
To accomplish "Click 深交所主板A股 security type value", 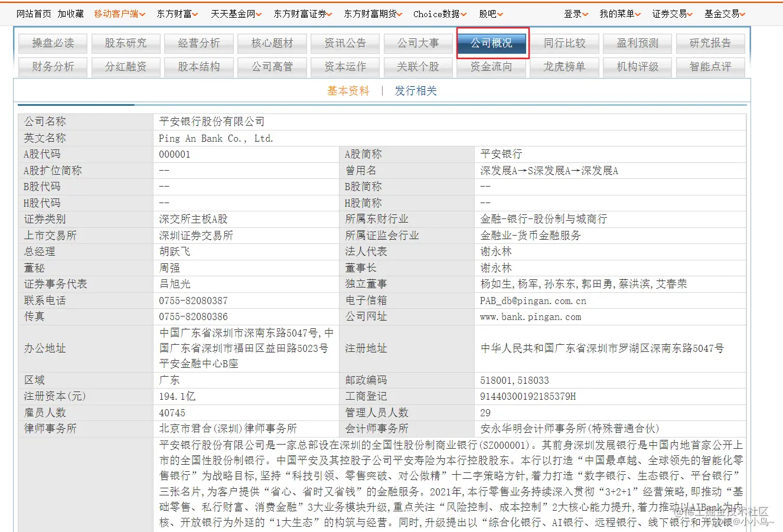I will [x=194, y=219].
